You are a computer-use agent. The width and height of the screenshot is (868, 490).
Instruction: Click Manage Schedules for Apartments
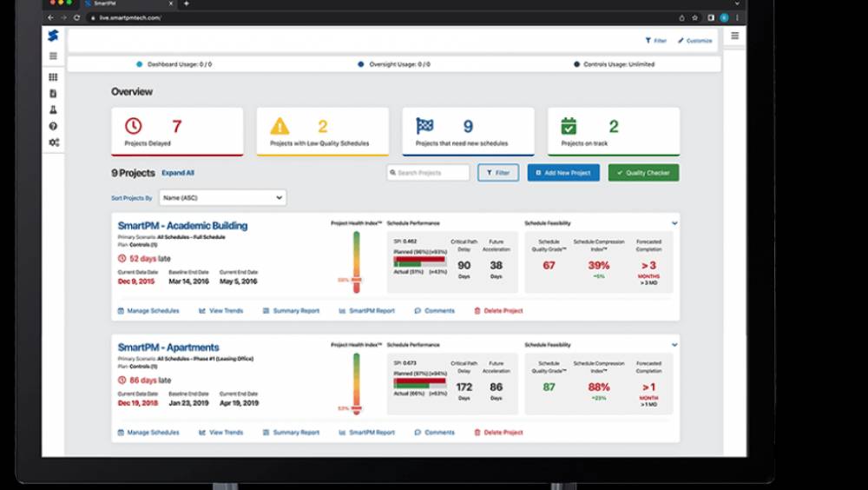click(148, 433)
